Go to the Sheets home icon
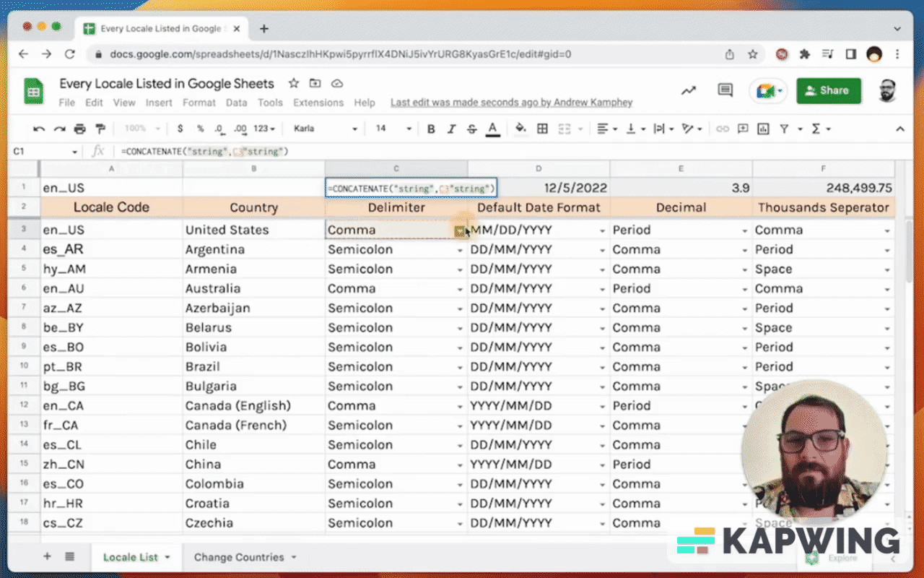Viewport: 924px width, 578px height. pyautogui.click(x=33, y=91)
